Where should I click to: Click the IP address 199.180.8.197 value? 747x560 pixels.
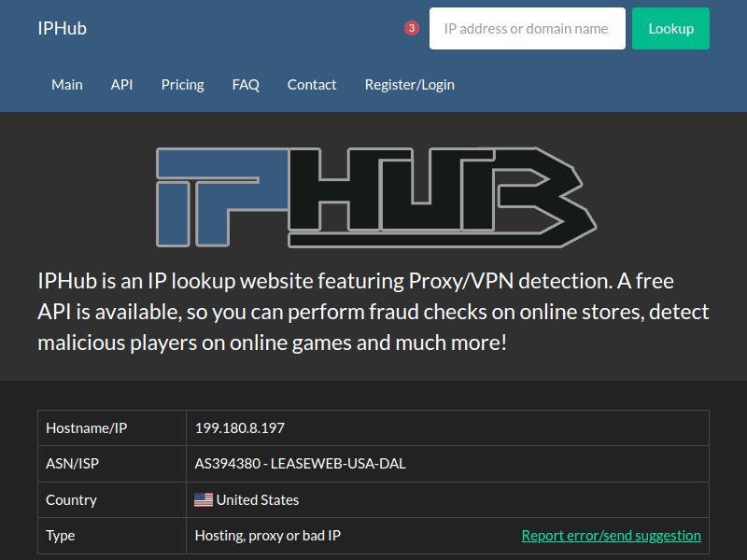(x=240, y=428)
